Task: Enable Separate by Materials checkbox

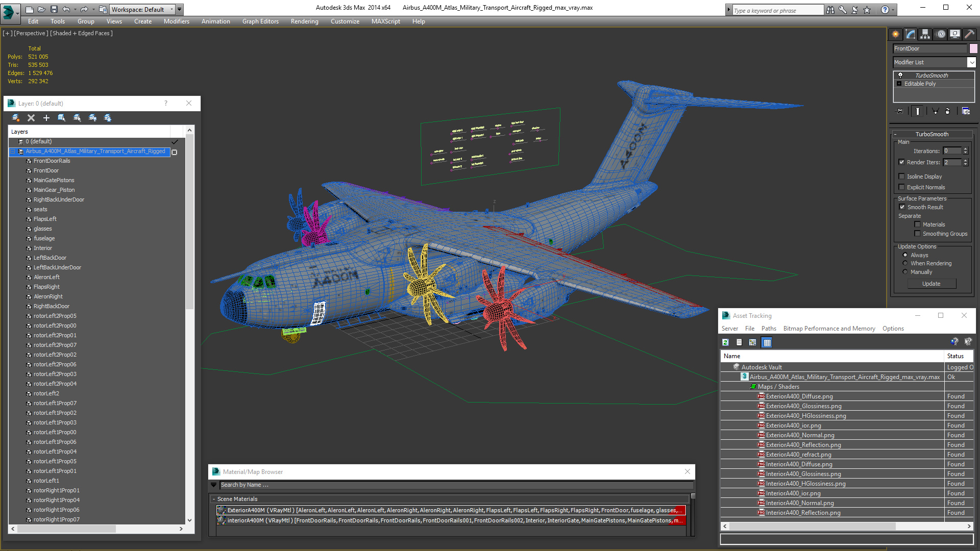Action: (x=918, y=224)
